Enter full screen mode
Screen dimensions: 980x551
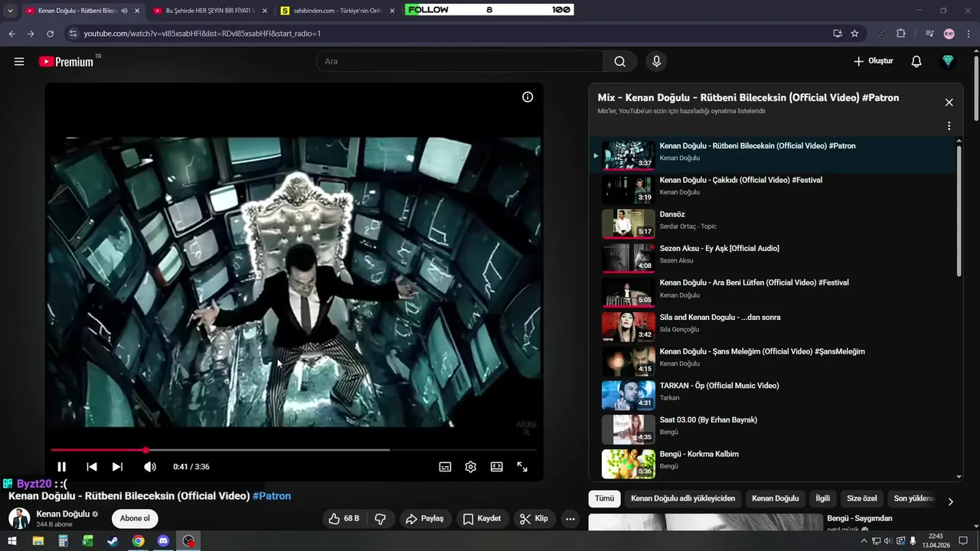522,467
